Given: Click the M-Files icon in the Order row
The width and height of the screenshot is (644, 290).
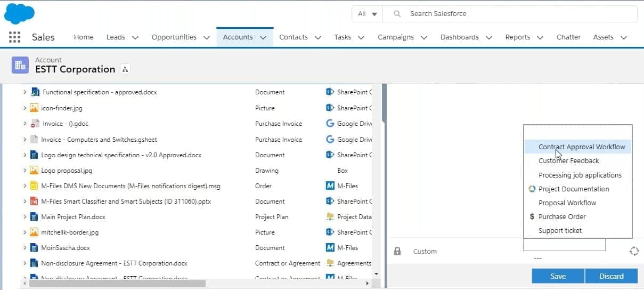Looking at the screenshot, I should 330,186.
